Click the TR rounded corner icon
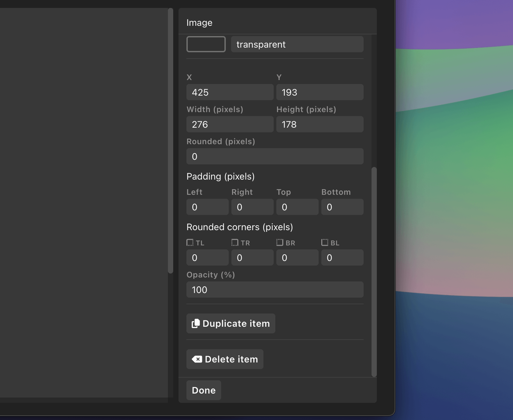This screenshot has height=420, width=513. 235,242
